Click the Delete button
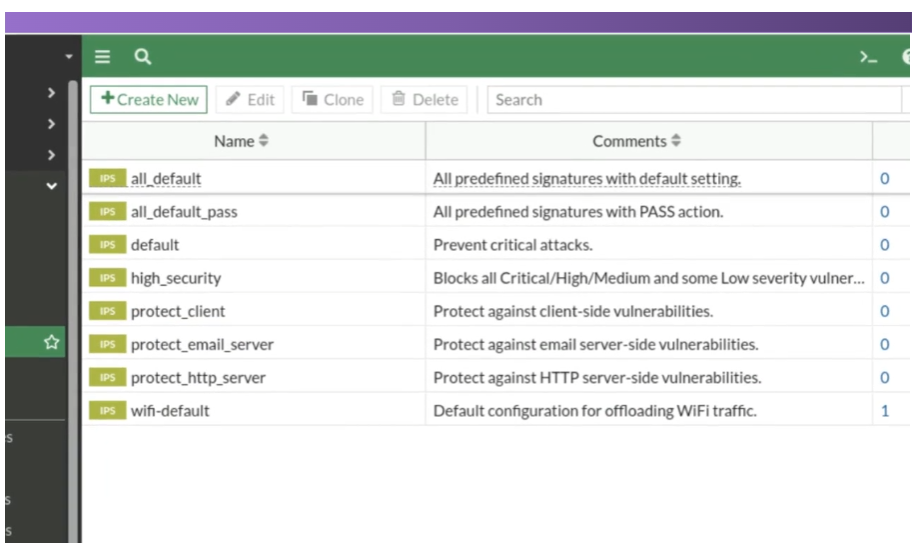 coord(424,100)
